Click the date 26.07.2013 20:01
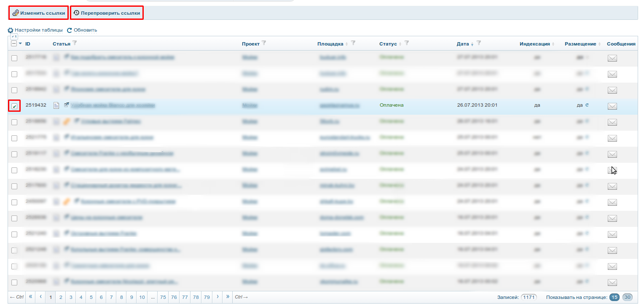644x304 pixels. click(477, 105)
